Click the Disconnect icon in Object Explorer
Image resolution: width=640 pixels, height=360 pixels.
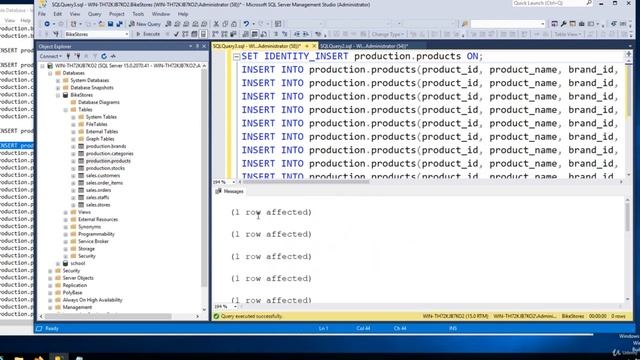(77, 56)
